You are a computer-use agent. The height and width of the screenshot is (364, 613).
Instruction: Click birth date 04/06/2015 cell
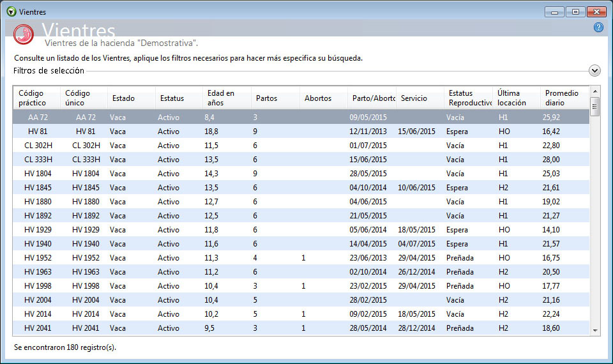(x=368, y=202)
